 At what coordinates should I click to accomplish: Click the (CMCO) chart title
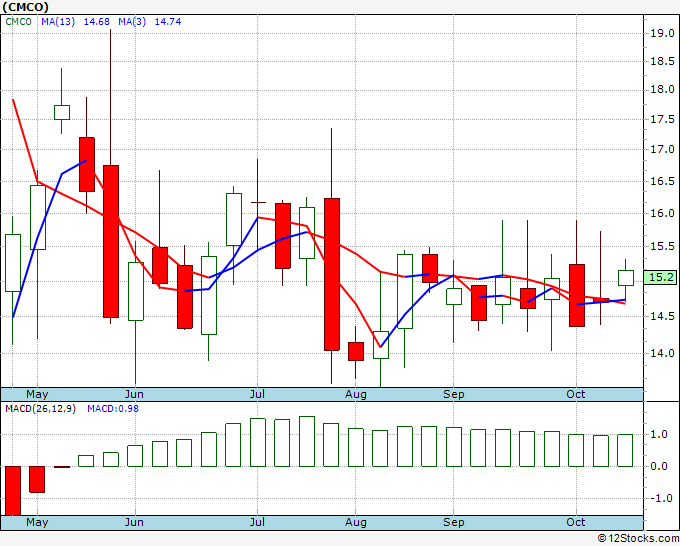click(26, 7)
